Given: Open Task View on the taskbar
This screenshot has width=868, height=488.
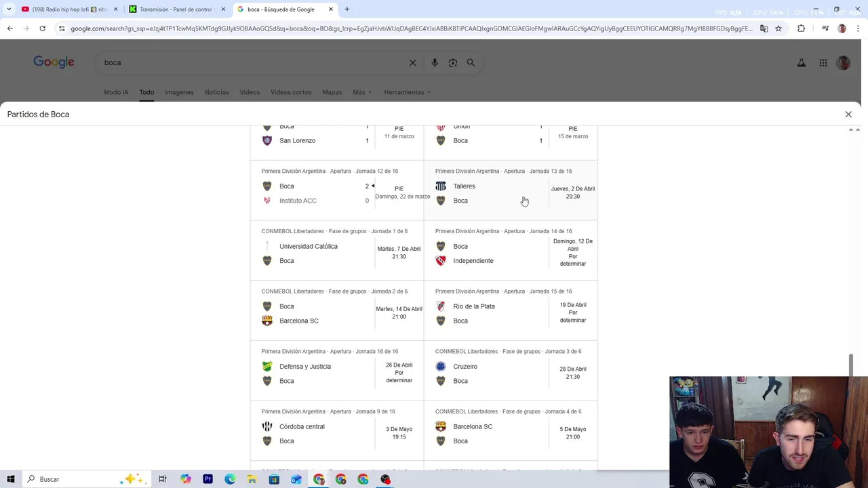Looking at the screenshot, I should [163, 479].
